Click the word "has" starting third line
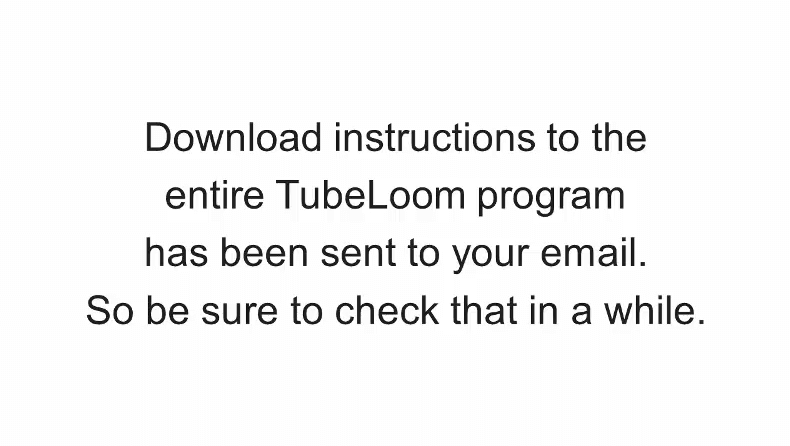The image size is (790, 446). click(176, 252)
